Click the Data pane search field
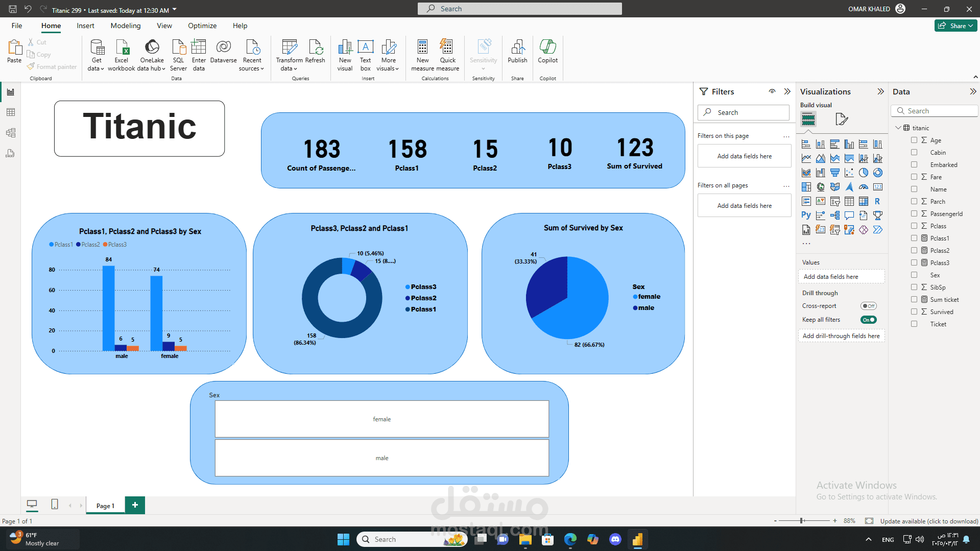980x551 pixels. click(935, 111)
